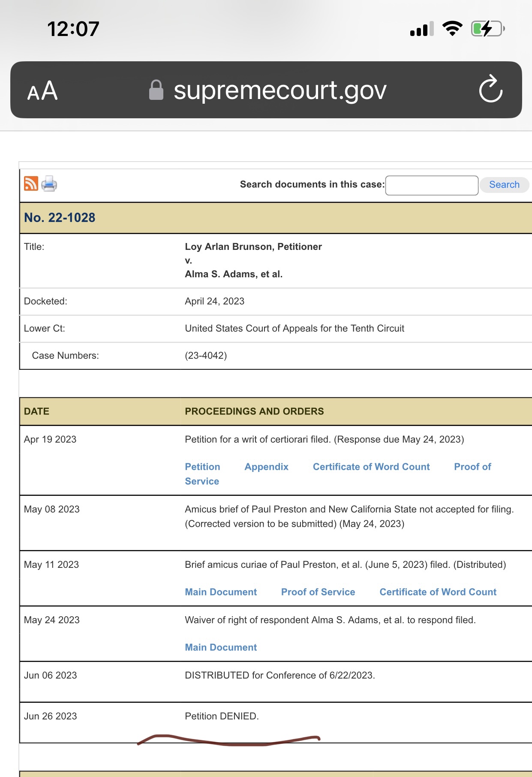Open Main Document for May 24 waiver
This screenshot has width=532, height=777.
pyautogui.click(x=221, y=647)
